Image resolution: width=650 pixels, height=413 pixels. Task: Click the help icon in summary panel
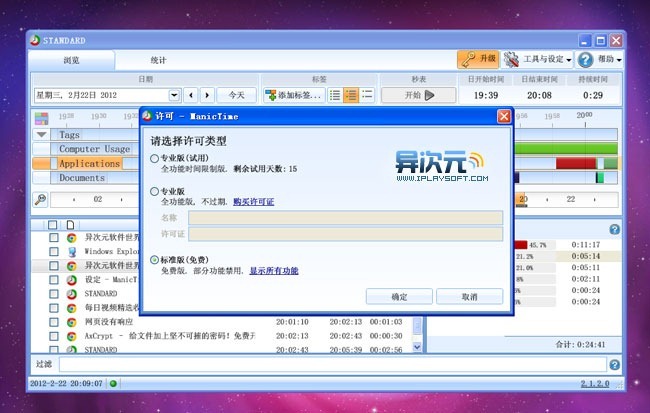click(x=614, y=229)
